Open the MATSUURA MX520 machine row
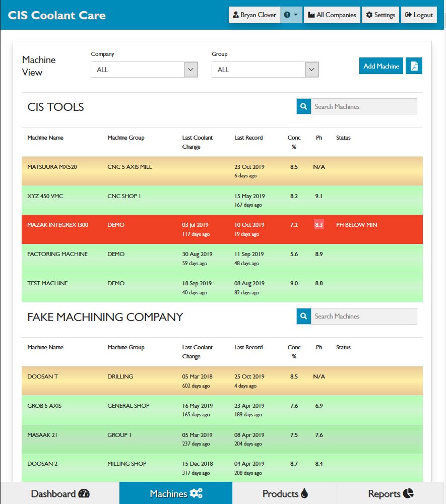This screenshot has height=504, width=446. click(52, 167)
